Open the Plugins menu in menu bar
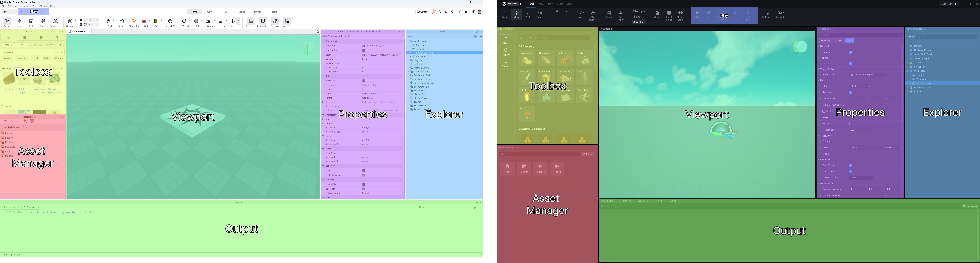The width and height of the screenshot is (980, 263). pos(26,6)
